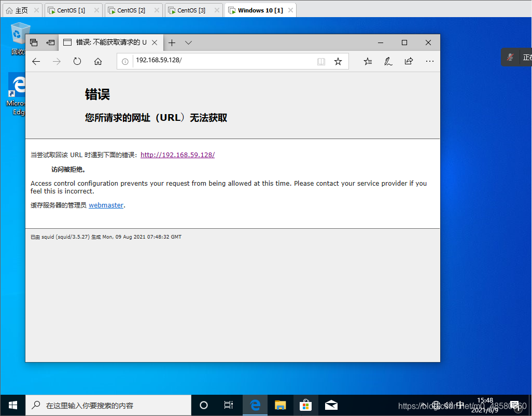Open the http://192.168.59.128/ link
The width and height of the screenshot is (532, 416).
tap(177, 155)
